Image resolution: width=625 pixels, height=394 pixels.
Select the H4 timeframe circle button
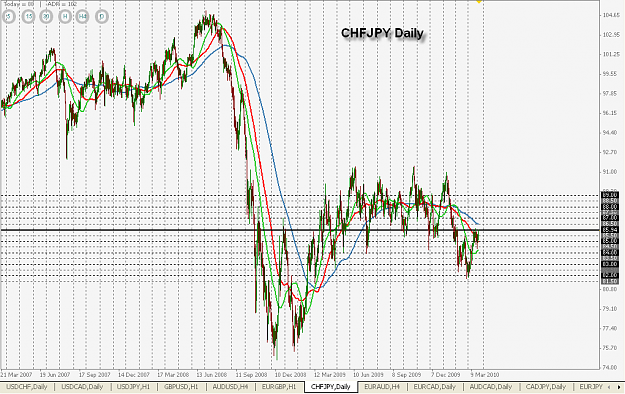point(83,17)
